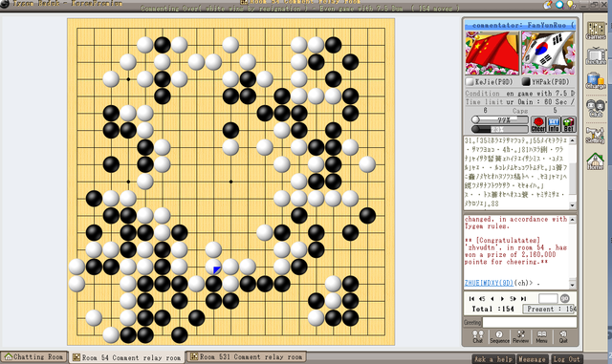This screenshot has height=364, width=612.
Task: Switch to Room 531 Comment relay room tab
Action: pos(247,356)
